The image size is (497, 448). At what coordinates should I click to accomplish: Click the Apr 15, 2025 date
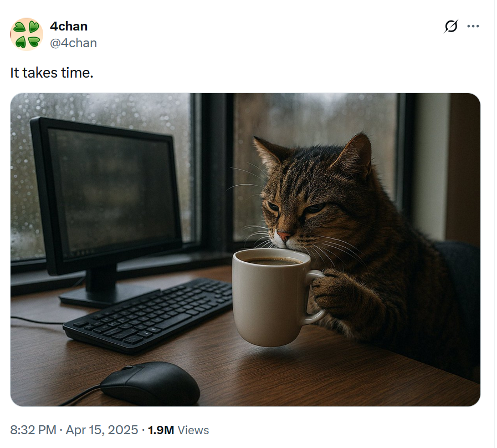click(x=102, y=430)
